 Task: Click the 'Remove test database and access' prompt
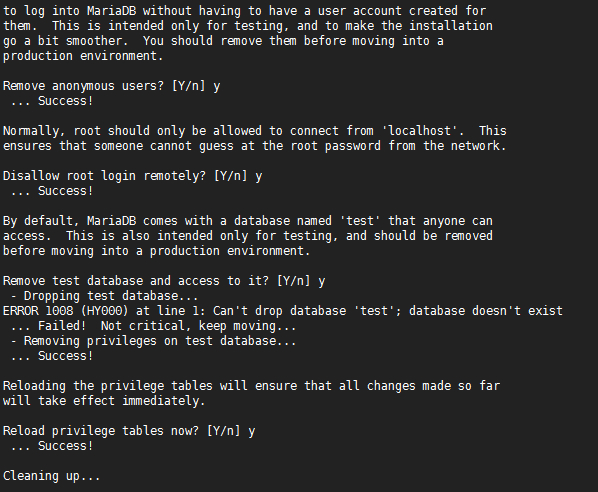tap(164, 281)
